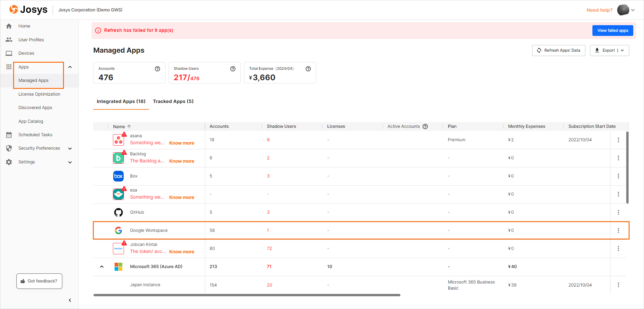Click Know more for Jobcan Kintai
The height and width of the screenshot is (309, 644).
pyautogui.click(x=182, y=252)
